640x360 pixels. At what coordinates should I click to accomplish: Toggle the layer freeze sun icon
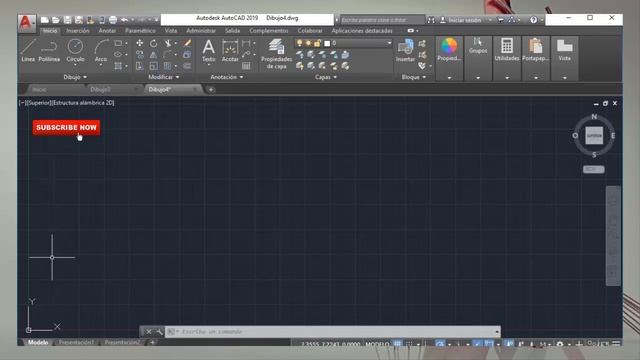[308, 43]
